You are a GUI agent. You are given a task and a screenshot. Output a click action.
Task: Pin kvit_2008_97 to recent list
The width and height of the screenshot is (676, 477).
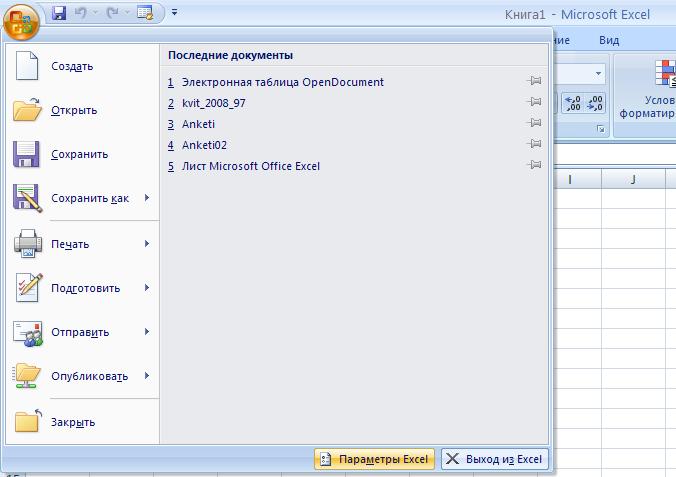click(534, 102)
